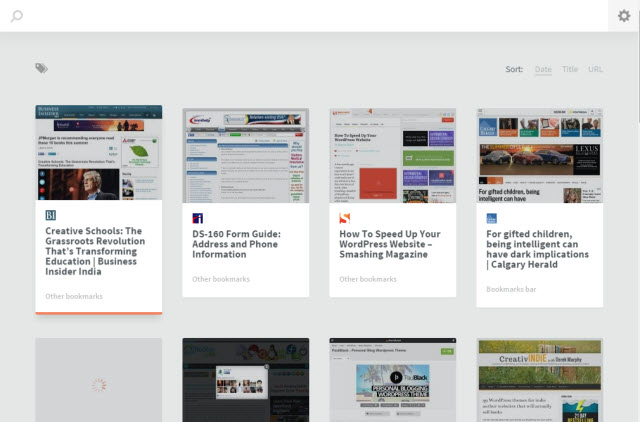Sort bookmarks by URL
Image resolution: width=640 pixels, height=422 pixels.
coord(595,69)
